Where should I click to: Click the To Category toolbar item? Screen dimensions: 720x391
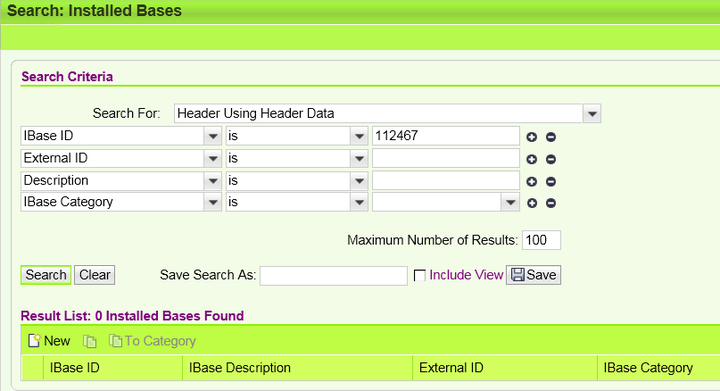pyautogui.click(x=152, y=341)
